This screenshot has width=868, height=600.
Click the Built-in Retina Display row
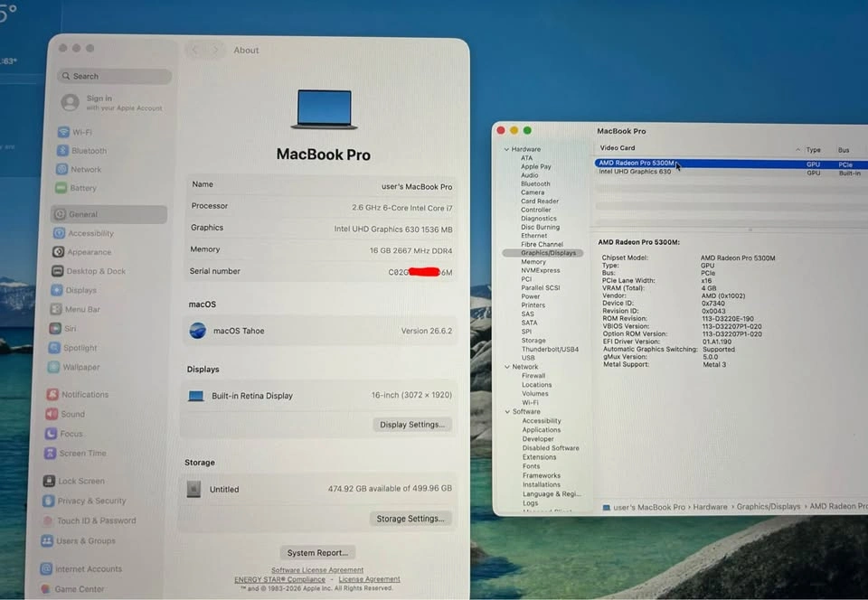point(319,396)
